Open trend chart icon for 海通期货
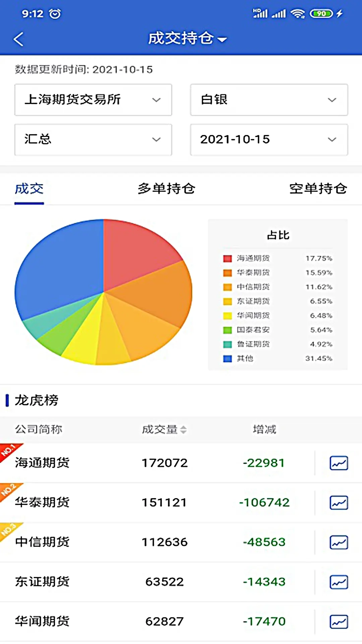 point(339,463)
